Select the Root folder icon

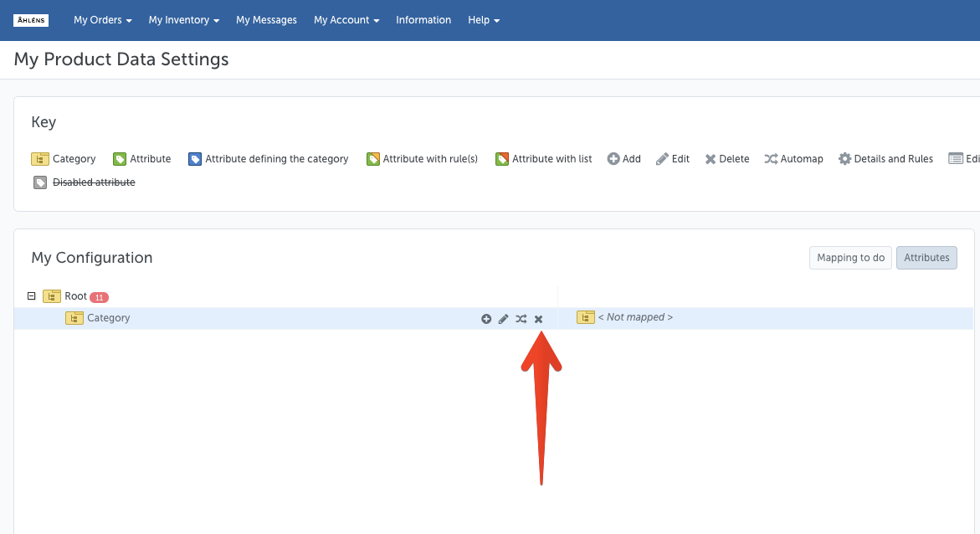pyautogui.click(x=52, y=296)
